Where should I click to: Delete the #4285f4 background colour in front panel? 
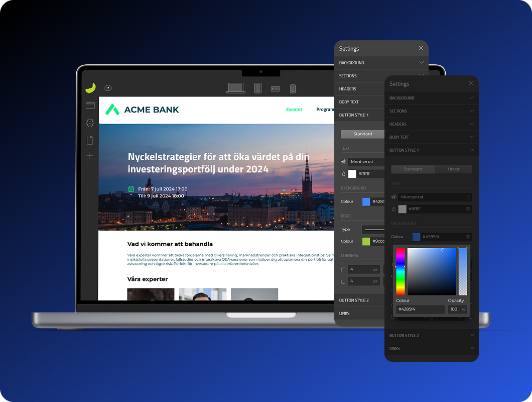[468, 237]
